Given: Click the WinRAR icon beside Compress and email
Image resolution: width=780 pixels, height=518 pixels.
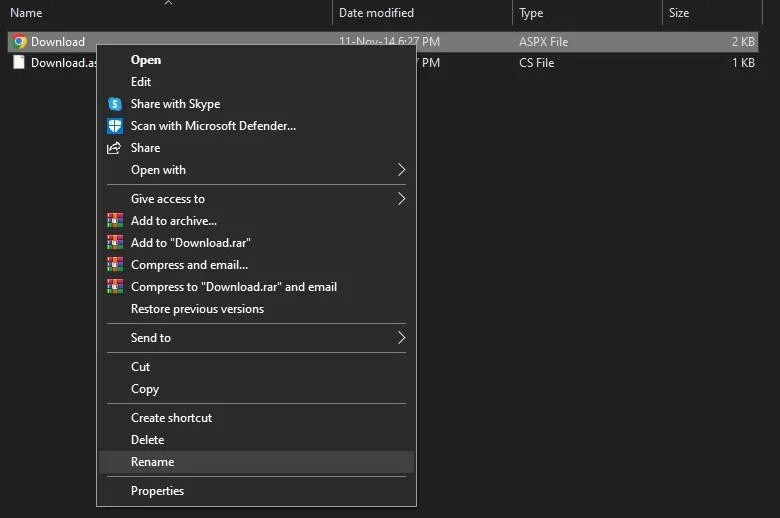Looking at the screenshot, I should click(114, 265).
